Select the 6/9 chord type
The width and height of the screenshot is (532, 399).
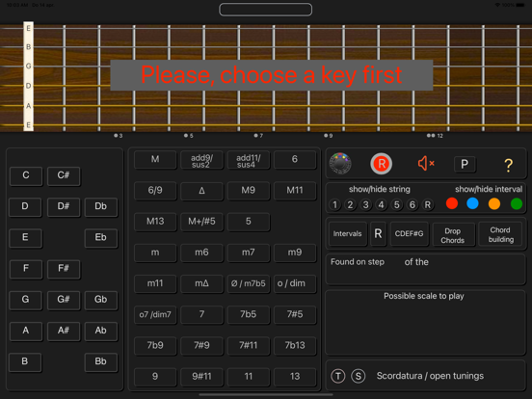155,191
